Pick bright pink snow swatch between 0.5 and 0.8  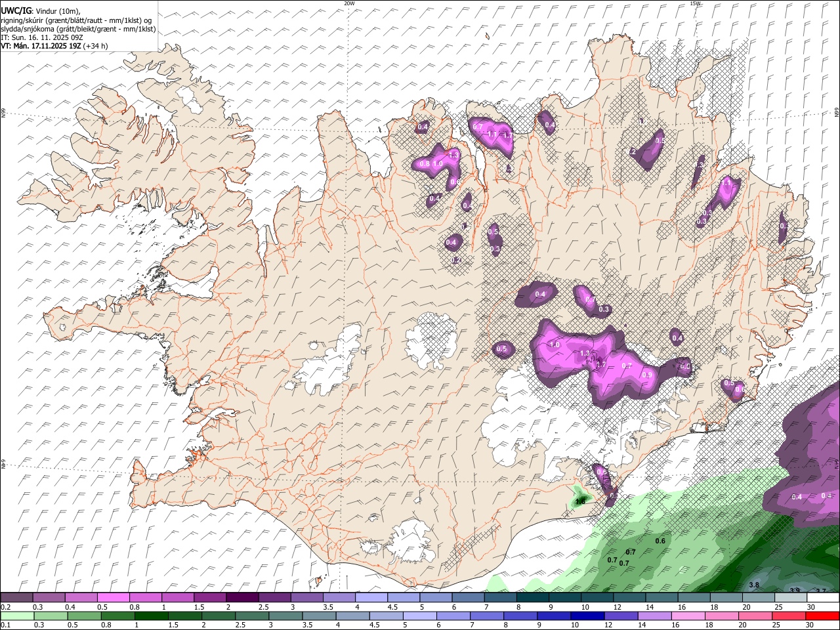point(114,598)
